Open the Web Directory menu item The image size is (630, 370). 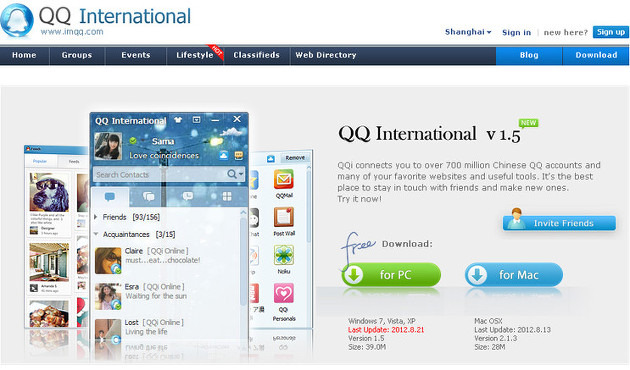pos(326,55)
